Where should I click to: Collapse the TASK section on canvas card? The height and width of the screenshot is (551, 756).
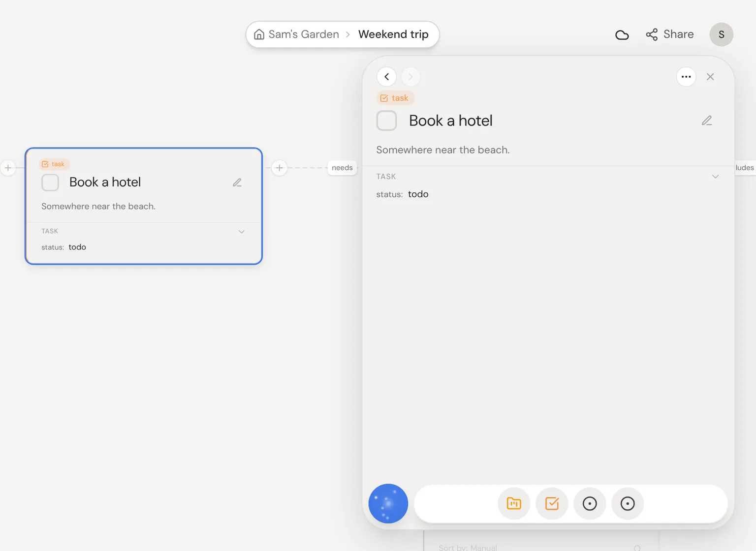(242, 232)
